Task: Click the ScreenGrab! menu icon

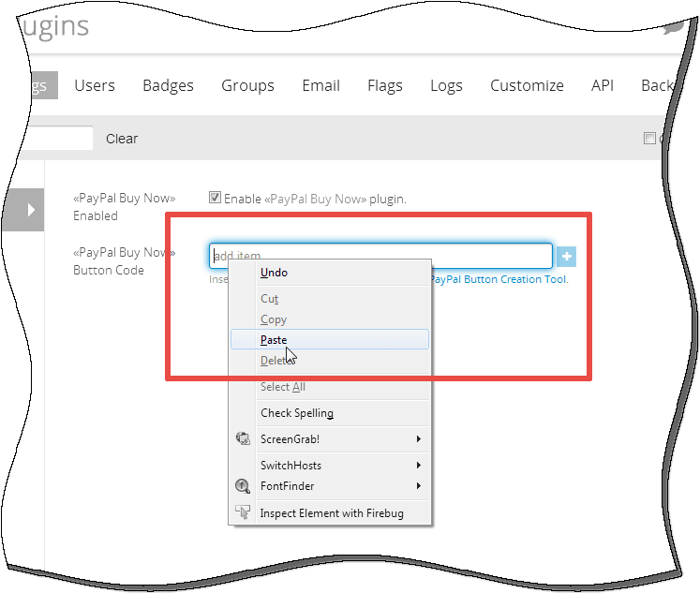Action: click(243, 438)
